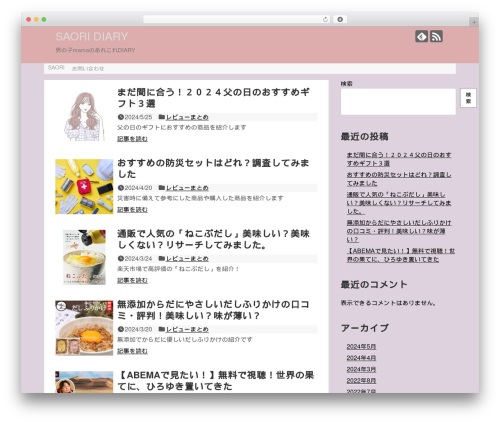
Task: Click 記事を読む under ねこぶだし article
Action: pyautogui.click(x=132, y=280)
